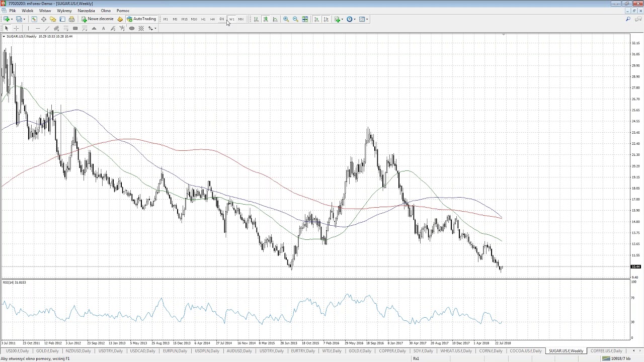Switch to the M30 timeframe

pos(194,19)
